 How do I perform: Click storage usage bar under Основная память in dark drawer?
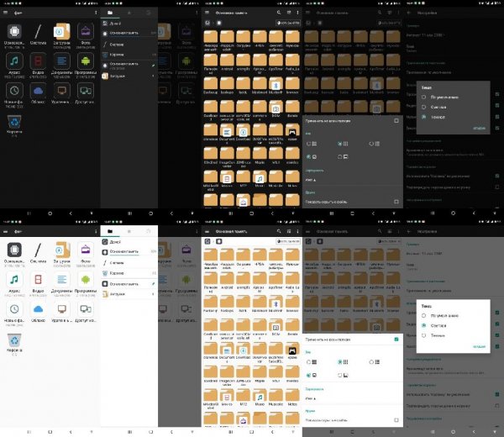[x=124, y=36]
